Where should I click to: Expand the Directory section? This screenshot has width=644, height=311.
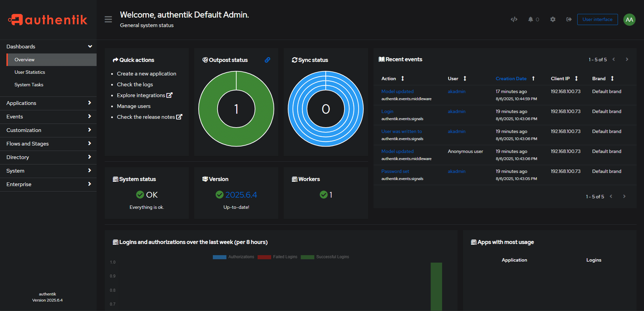tap(48, 157)
